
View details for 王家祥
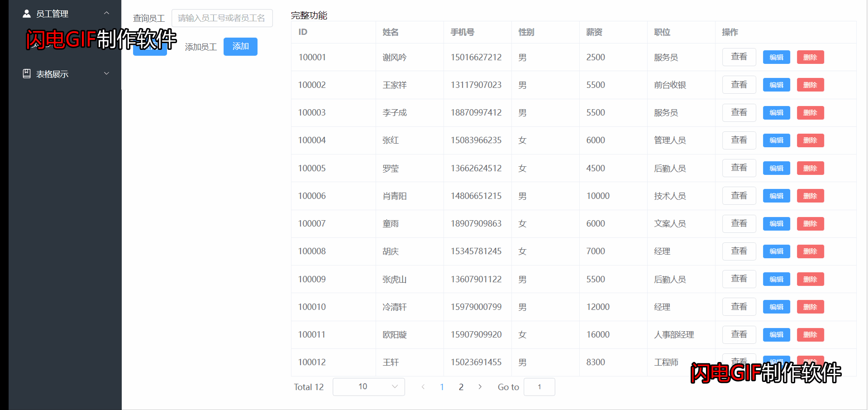click(x=739, y=85)
